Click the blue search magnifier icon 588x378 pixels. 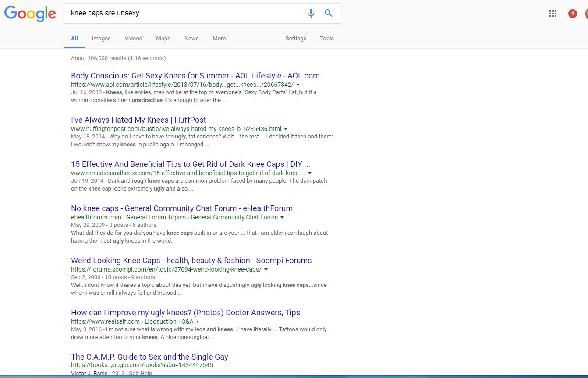coord(328,13)
